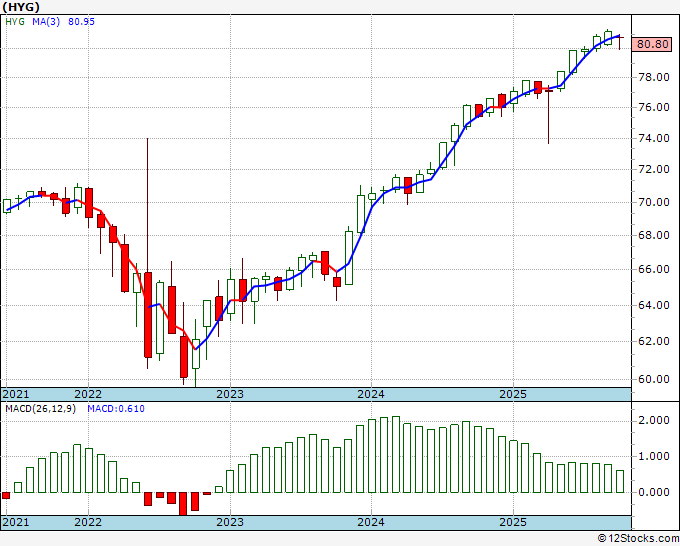
Task: Click the mid-2022 candle with wick reaching 74
Action: click(x=148, y=315)
